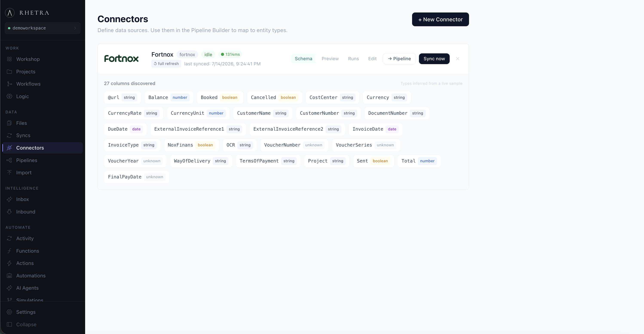Open Workshop from the sidebar icon
Image resolution: width=644 pixels, height=334 pixels.
pyautogui.click(x=9, y=59)
